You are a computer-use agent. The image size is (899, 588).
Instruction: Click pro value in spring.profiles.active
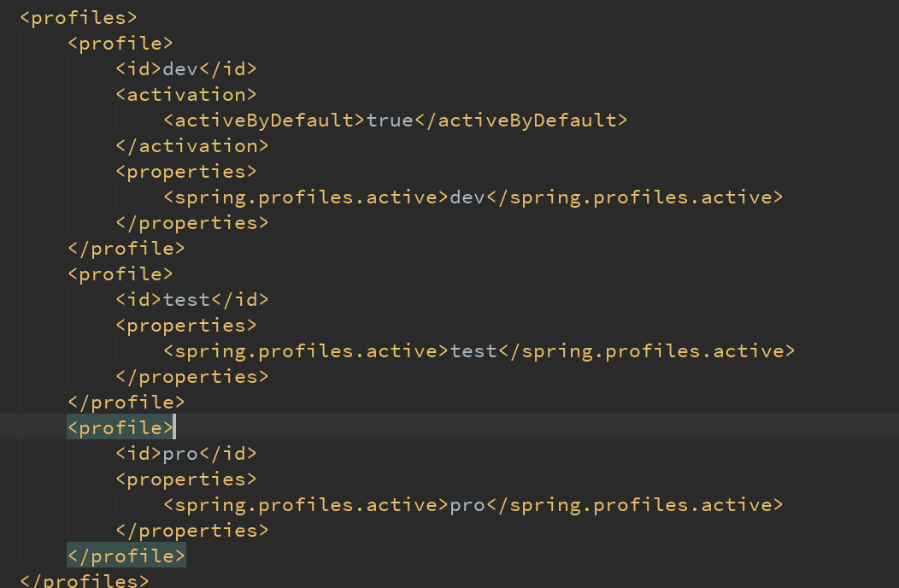point(467,505)
